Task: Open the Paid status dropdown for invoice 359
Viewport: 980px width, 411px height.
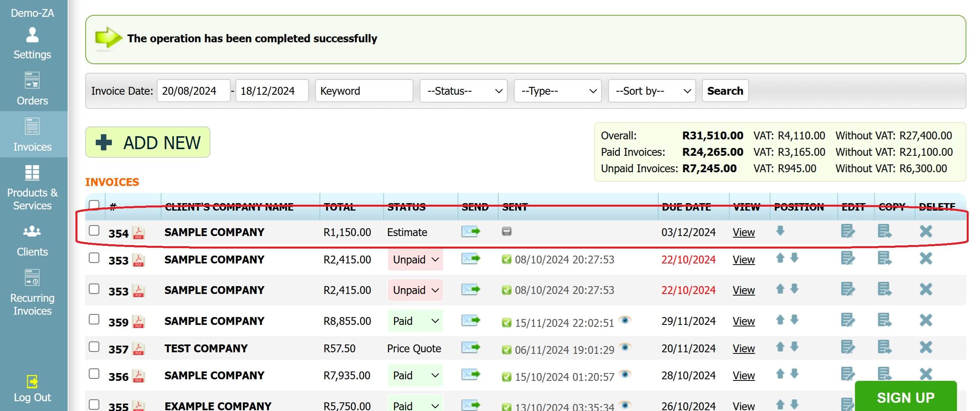Action: [x=415, y=321]
